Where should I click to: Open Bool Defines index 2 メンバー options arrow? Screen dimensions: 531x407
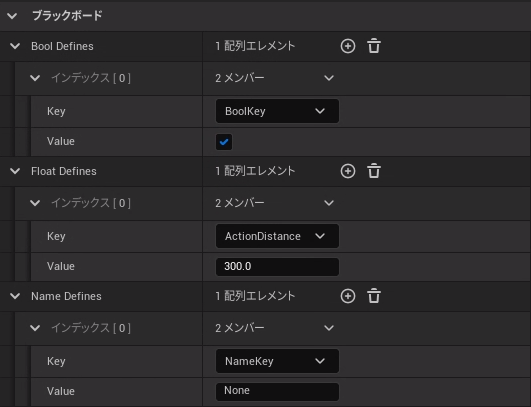tap(329, 78)
